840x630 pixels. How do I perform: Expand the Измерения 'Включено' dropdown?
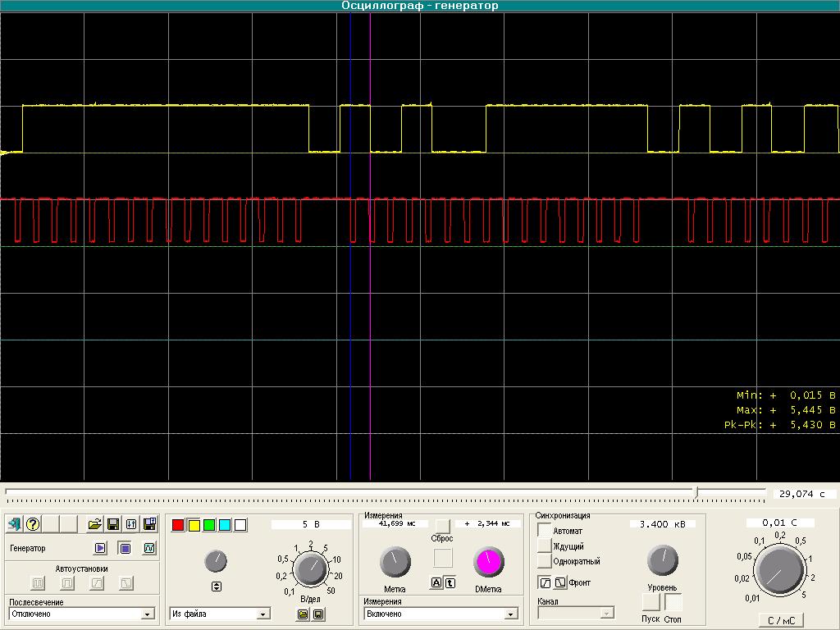(510, 614)
